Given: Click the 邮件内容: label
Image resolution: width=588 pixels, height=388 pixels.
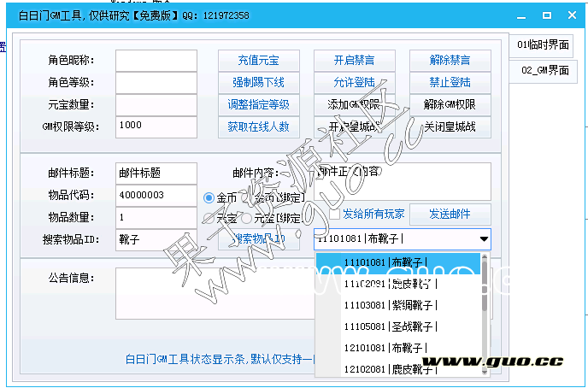Looking at the screenshot, I should (x=256, y=173).
